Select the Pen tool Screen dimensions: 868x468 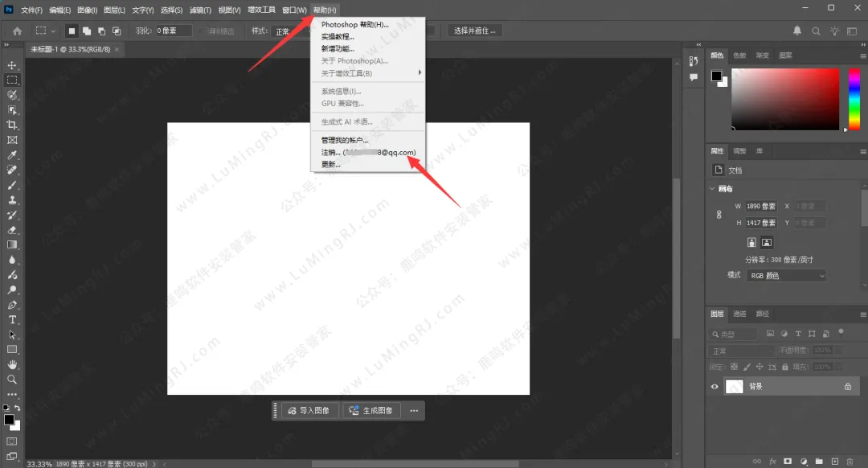click(x=12, y=305)
